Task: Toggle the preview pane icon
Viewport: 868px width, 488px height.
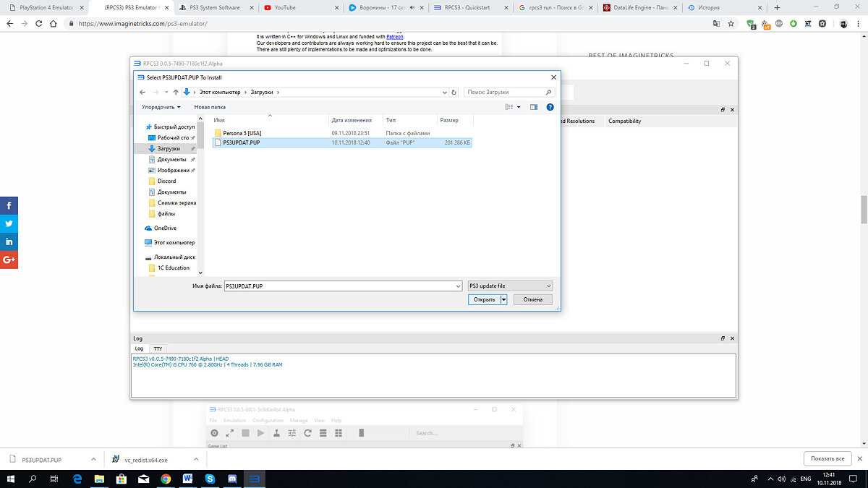Action: coord(534,107)
